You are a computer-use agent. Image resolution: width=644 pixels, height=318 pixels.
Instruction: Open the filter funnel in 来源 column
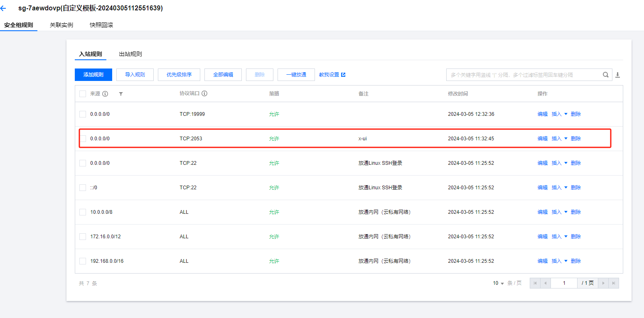tap(121, 94)
